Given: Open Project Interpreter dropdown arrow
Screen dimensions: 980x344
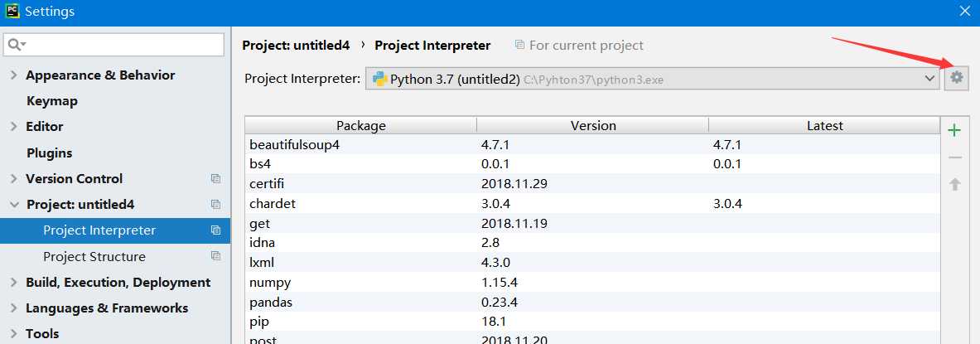Looking at the screenshot, I should pyautogui.click(x=929, y=79).
